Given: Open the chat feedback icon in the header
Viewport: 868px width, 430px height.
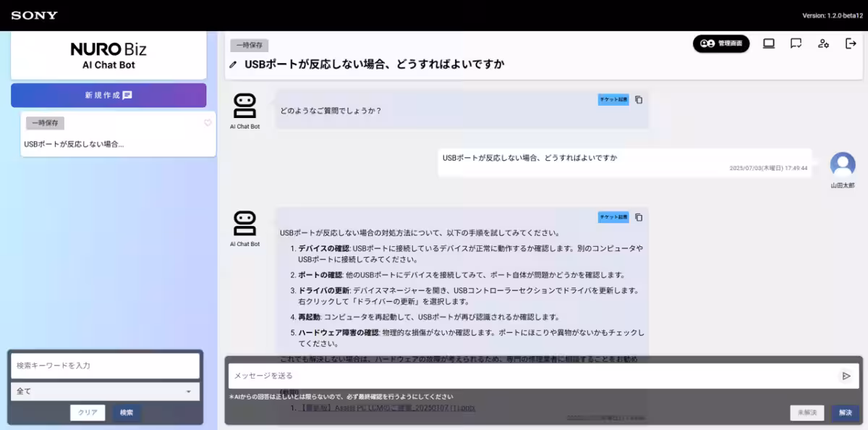Looking at the screenshot, I should click(x=796, y=43).
